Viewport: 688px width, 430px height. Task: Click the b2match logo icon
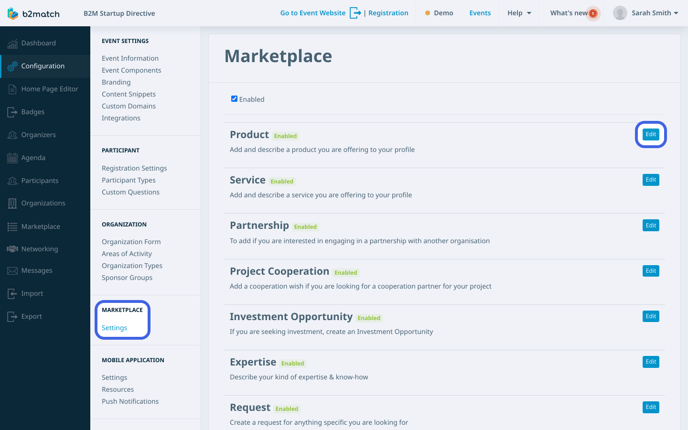[x=13, y=14]
